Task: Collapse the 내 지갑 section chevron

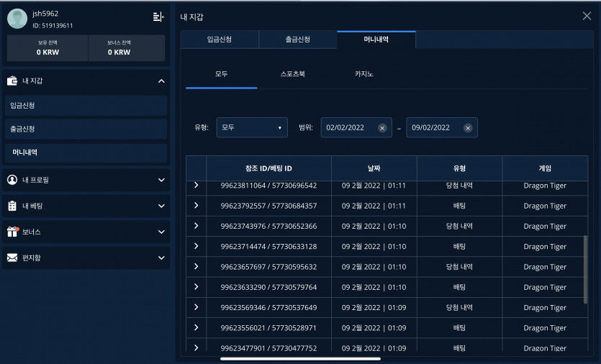Action: coord(161,81)
